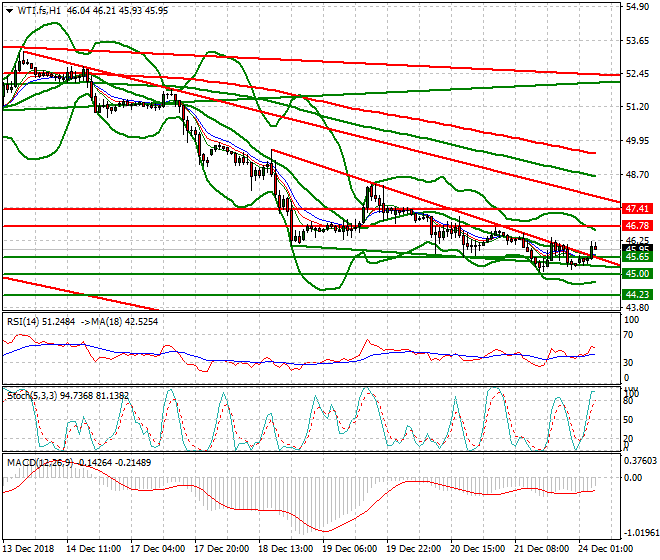Screen dimensions: 660x560
Task: Open the chart menu triangle beside WTI.fs,H1
Action: tap(10, 11)
